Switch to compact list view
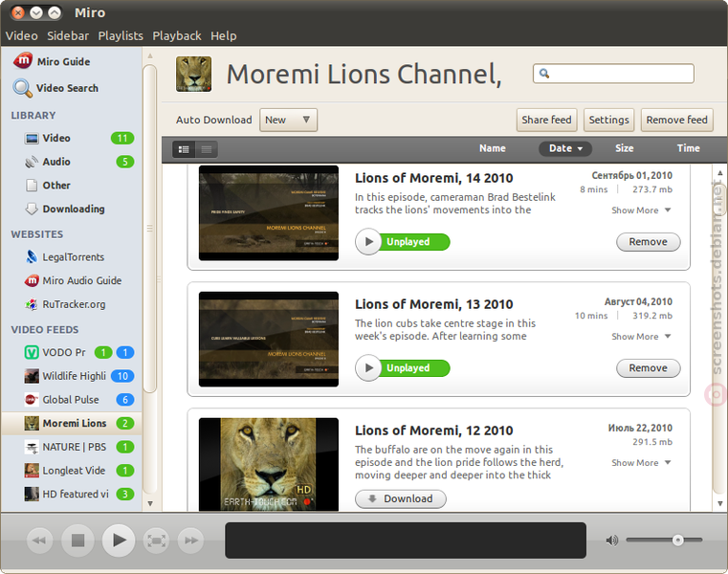 click(207, 149)
